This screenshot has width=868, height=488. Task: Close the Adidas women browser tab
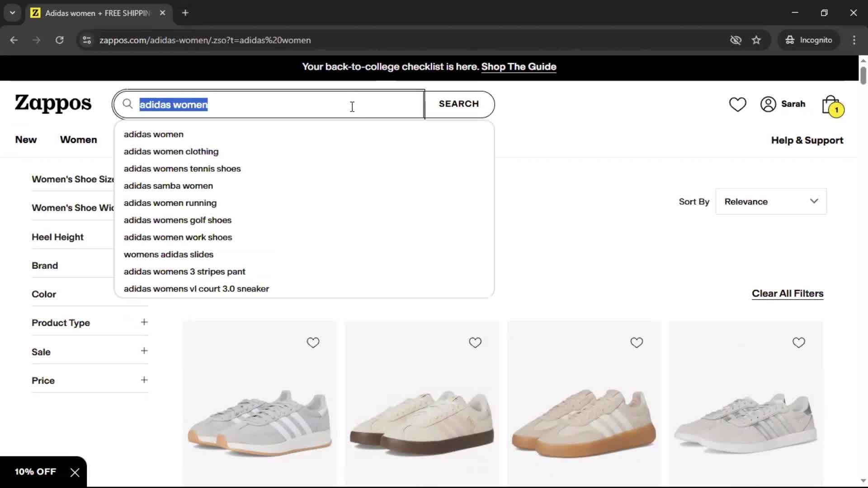click(x=163, y=13)
